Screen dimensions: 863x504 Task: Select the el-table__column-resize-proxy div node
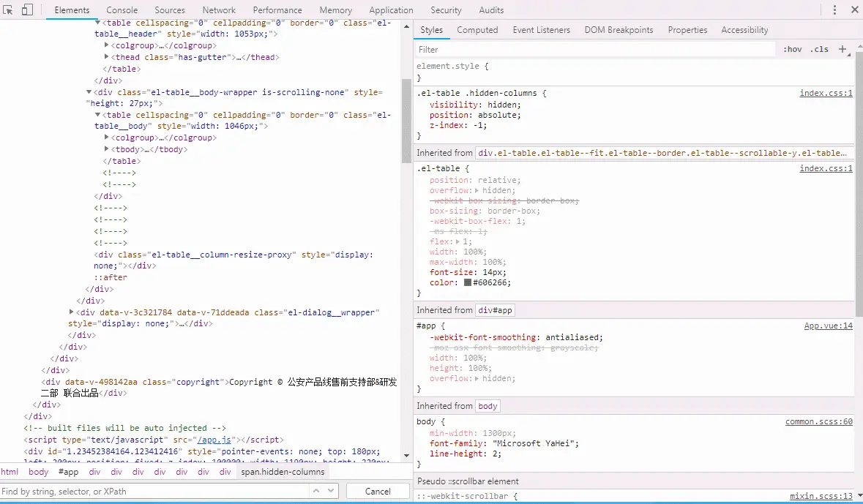coord(234,260)
